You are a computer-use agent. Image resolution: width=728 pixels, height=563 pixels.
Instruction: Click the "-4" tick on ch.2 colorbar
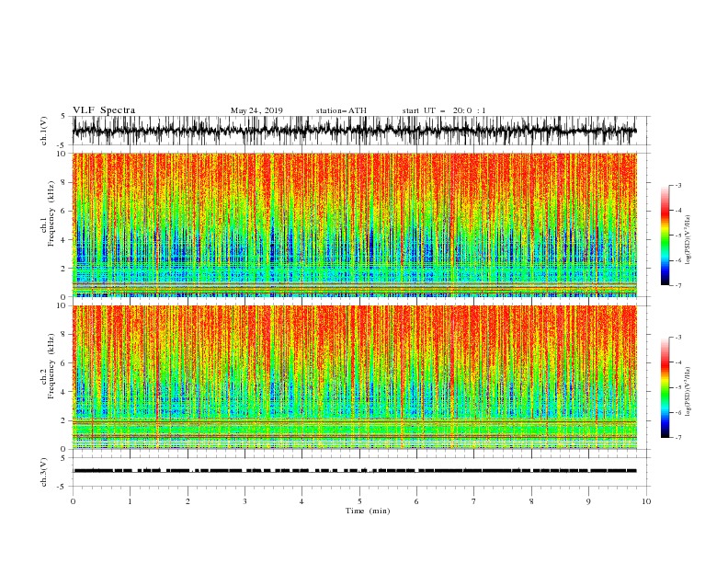point(677,362)
